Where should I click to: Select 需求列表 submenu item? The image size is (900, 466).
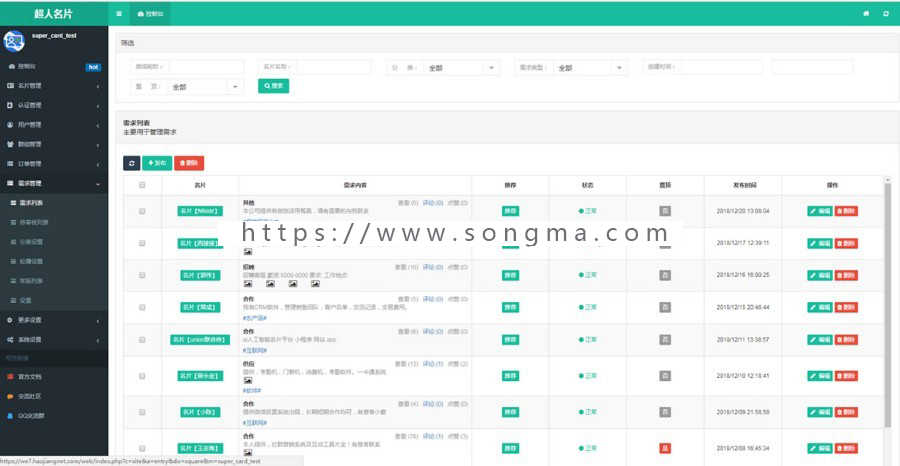[x=54, y=203]
